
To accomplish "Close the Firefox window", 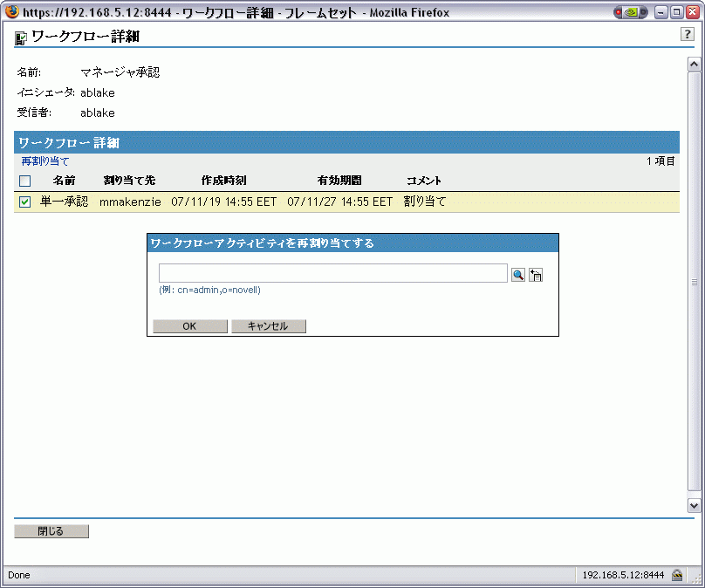I will 693,12.
